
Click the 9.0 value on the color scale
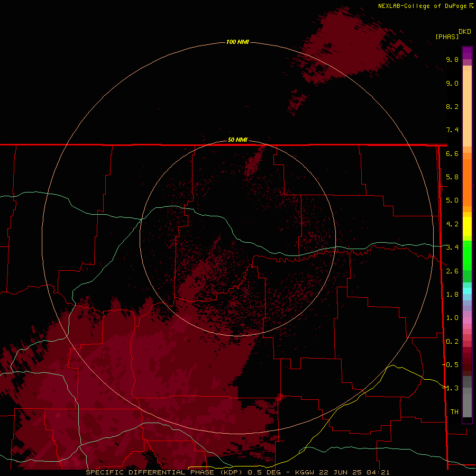pyautogui.click(x=452, y=83)
